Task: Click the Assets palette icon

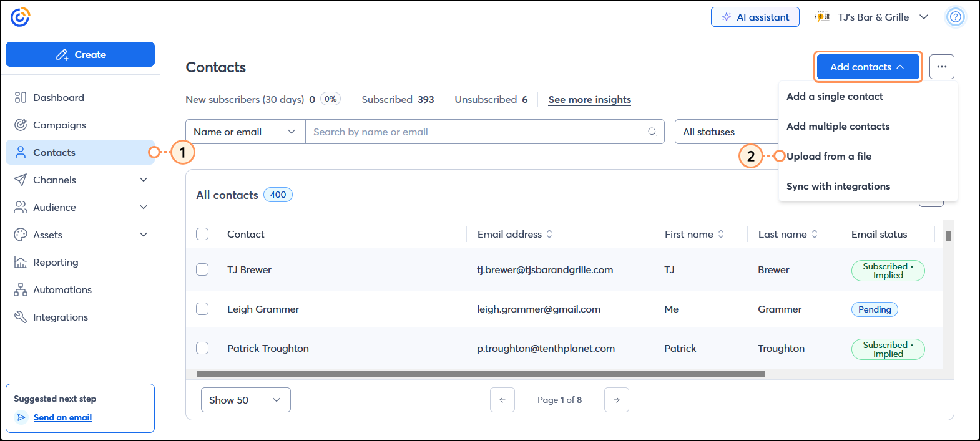Action: [x=21, y=235]
